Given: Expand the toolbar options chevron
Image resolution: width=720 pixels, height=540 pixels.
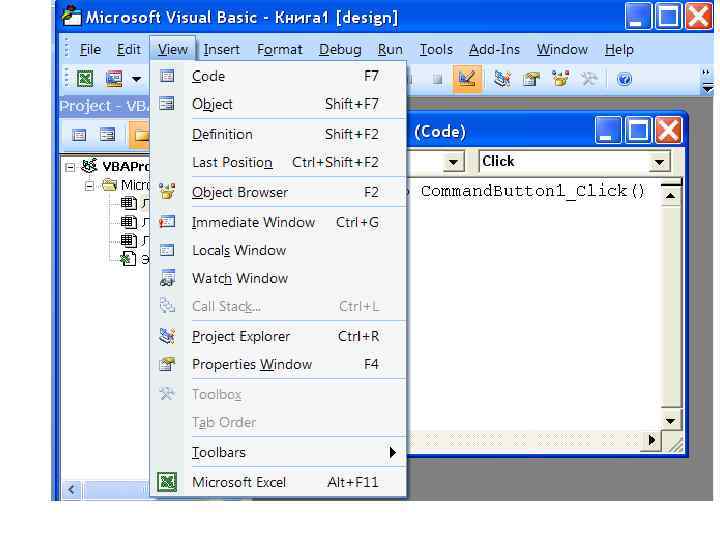Looking at the screenshot, I should [x=707, y=80].
